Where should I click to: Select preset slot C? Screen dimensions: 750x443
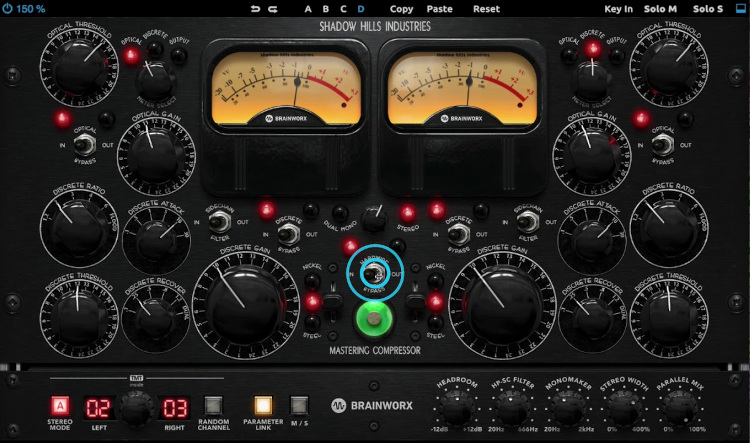[x=343, y=9]
